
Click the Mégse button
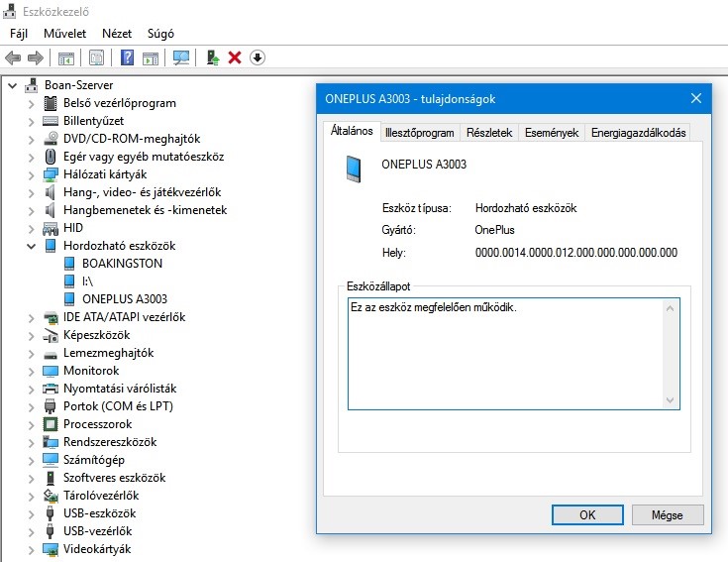[668, 515]
